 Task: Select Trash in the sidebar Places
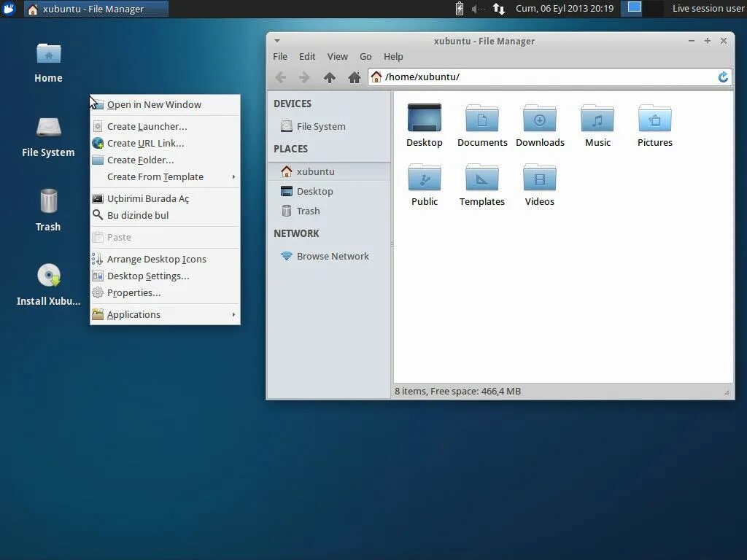pos(329,211)
